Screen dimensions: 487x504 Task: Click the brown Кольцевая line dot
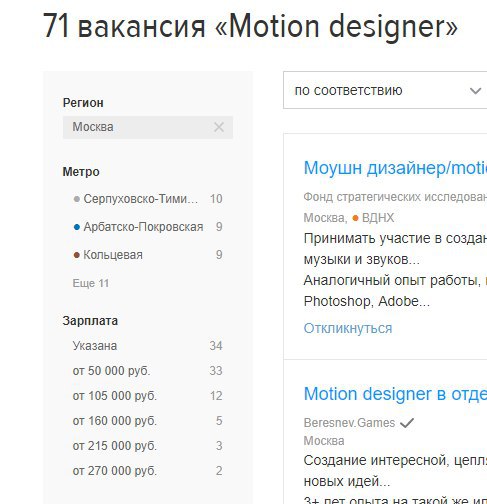[x=77, y=255]
